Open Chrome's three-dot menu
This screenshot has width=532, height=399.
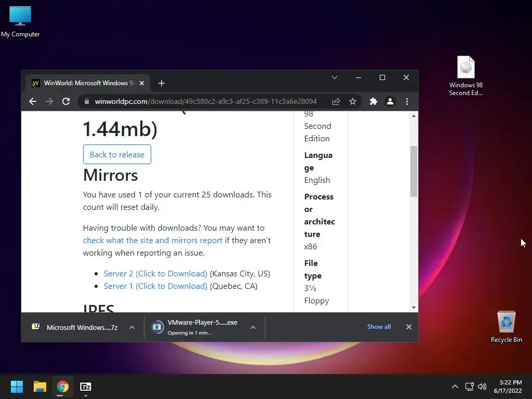click(x=407, y=101)
